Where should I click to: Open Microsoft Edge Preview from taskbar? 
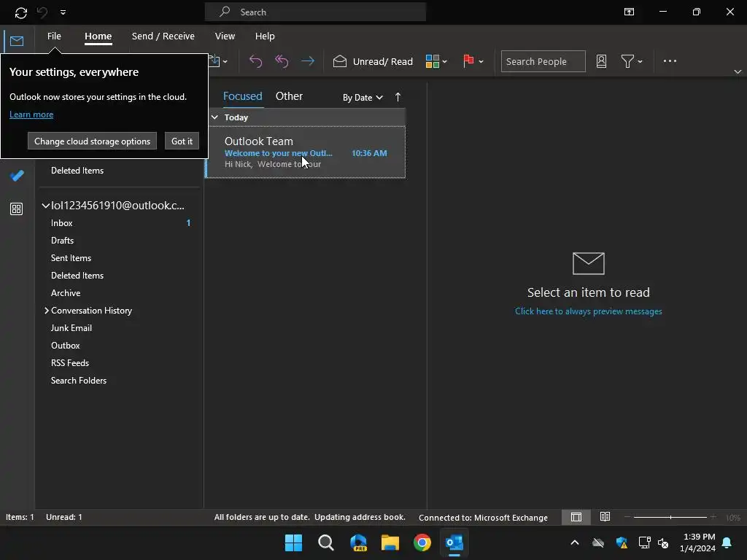358,542
